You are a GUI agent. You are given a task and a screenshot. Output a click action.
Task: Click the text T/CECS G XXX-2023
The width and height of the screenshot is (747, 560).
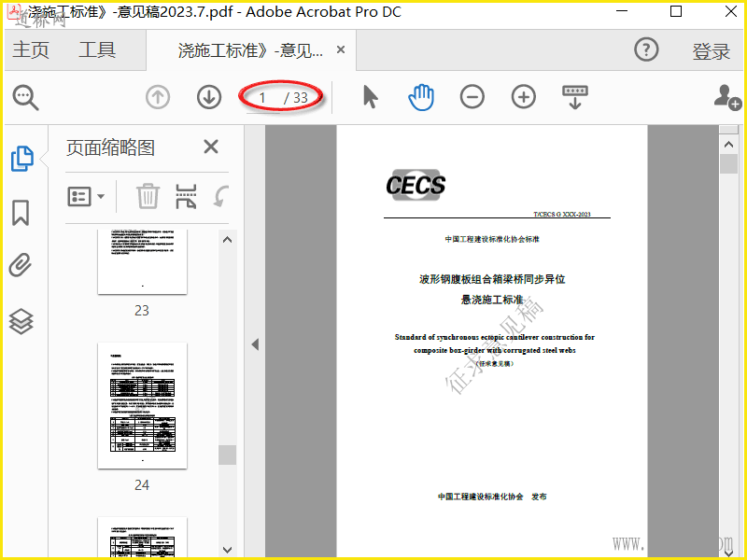point(562,215)
